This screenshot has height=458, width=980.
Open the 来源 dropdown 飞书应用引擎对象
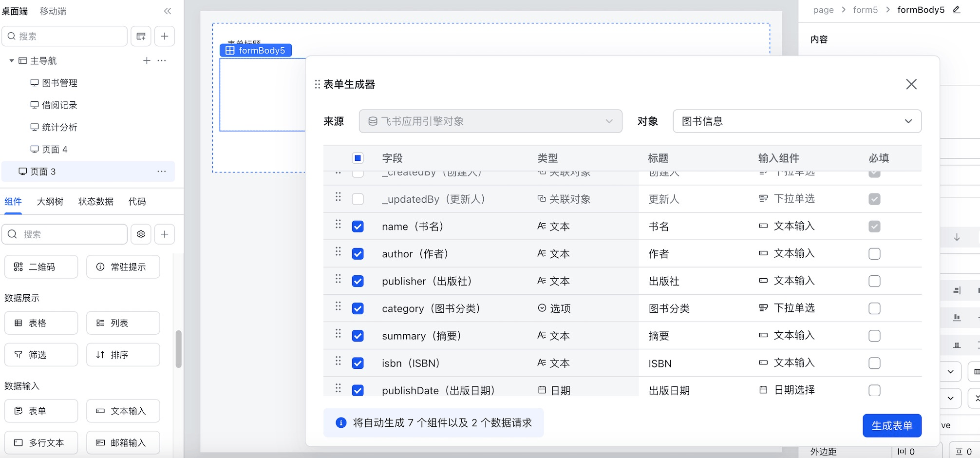coord(490,121)
